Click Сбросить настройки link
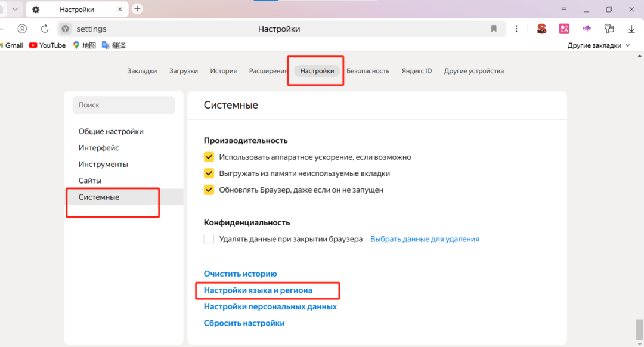644x347 pixels. click(244, 323)
